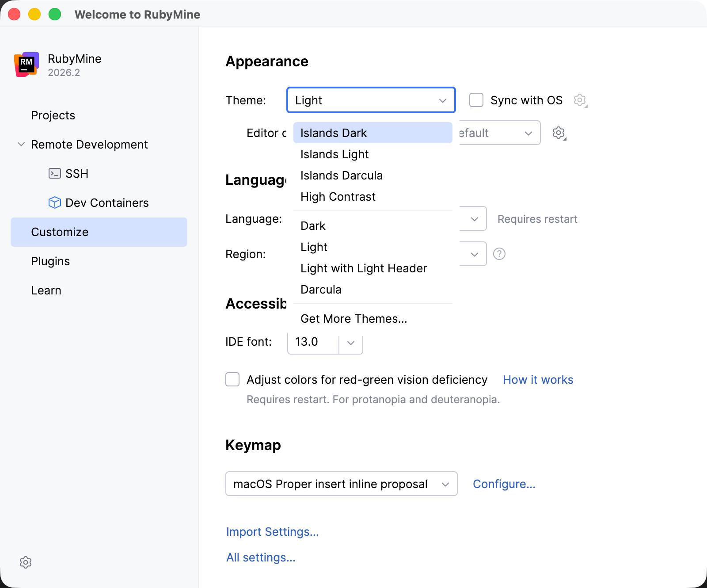Click the Welcome to RubyMine window title

coord(137,15)
